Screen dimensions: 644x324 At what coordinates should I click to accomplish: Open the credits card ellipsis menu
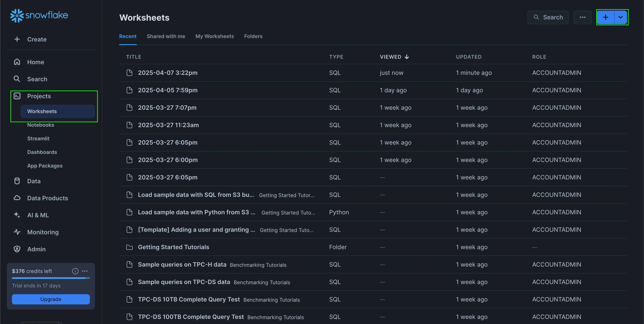click(85, 271)
